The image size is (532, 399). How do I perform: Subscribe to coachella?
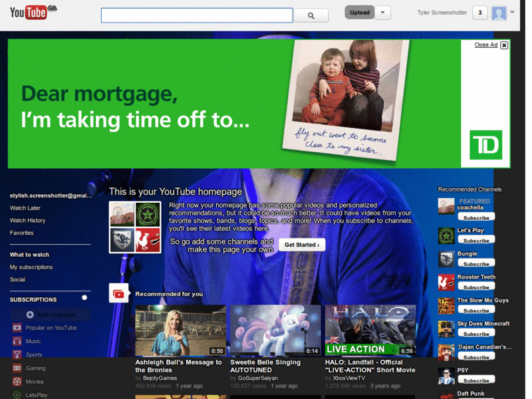pos(476,217)
